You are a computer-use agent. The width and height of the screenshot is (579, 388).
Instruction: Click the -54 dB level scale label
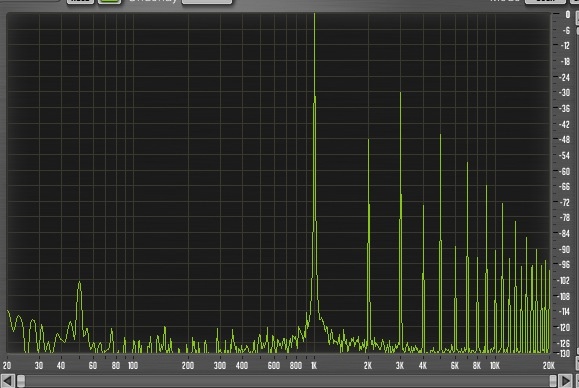tap(565, 156)
